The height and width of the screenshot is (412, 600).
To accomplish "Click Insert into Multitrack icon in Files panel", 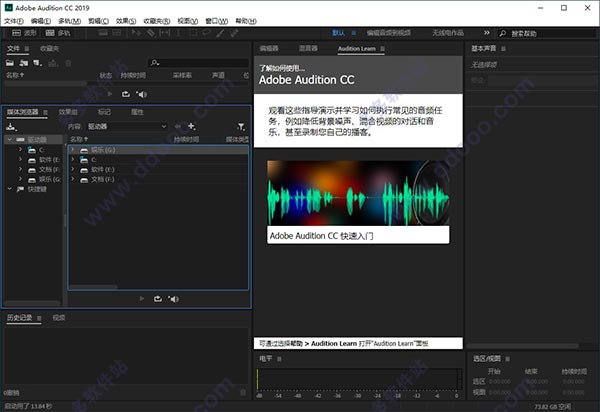I will pyautogui.click(x=53, y=63).
